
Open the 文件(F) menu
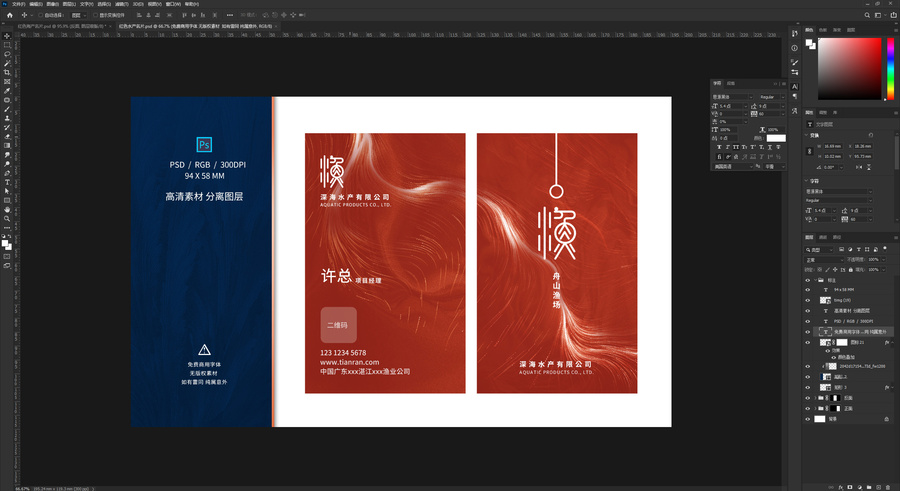(x=18, y=4)
